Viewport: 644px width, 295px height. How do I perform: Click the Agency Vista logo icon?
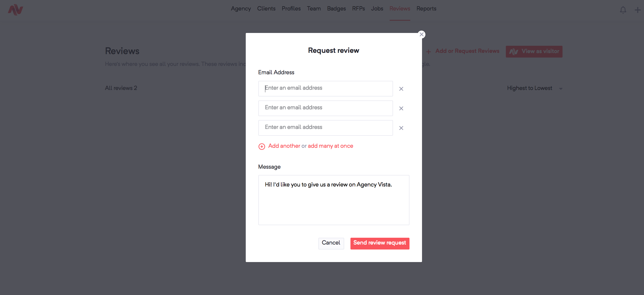tap(16, 9)
